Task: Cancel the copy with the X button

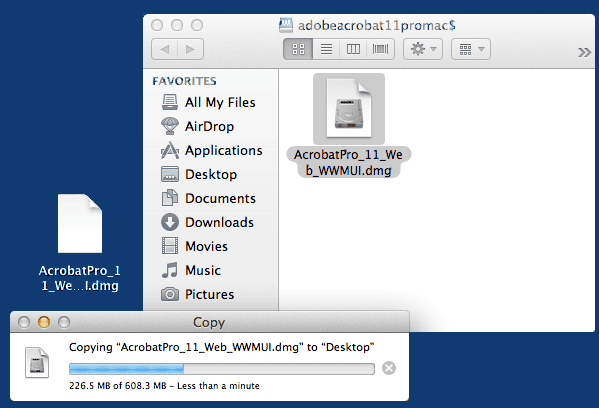Action: (x=389, y=368)
